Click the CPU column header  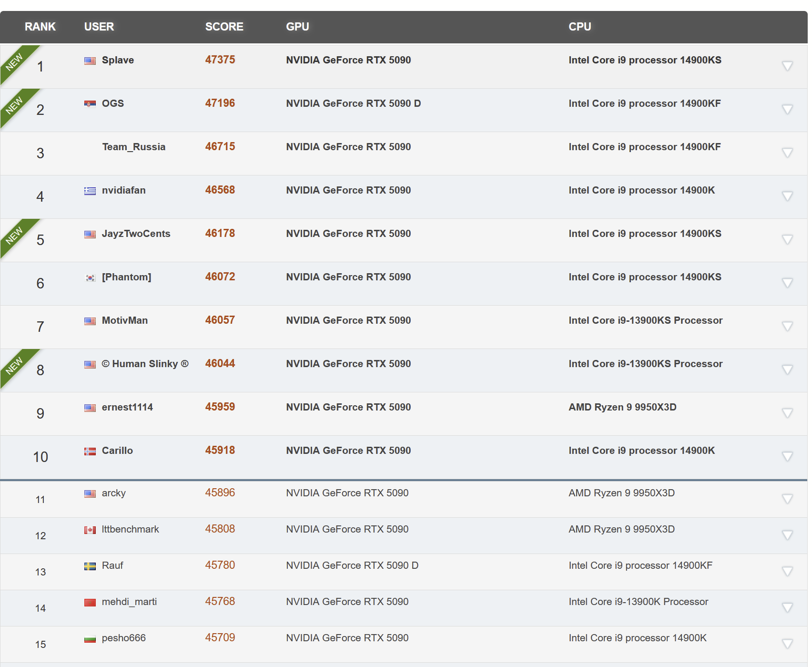(579, 27)
